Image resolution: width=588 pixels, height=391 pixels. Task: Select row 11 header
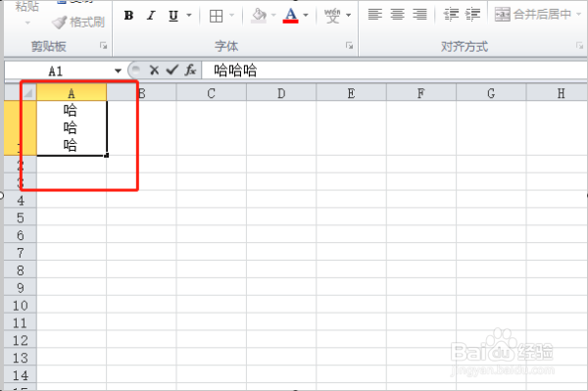click(21, 322)
